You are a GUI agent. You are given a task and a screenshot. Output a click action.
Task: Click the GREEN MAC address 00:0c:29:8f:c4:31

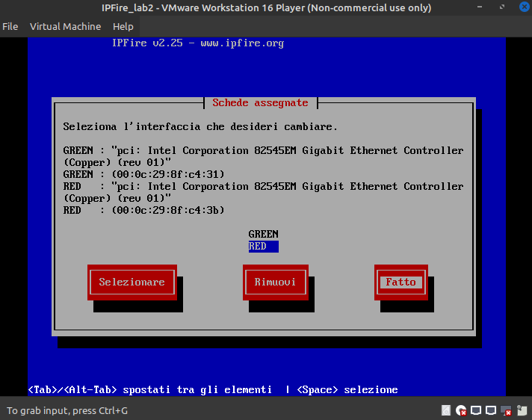pyautogui.click(x=168, y=174)
